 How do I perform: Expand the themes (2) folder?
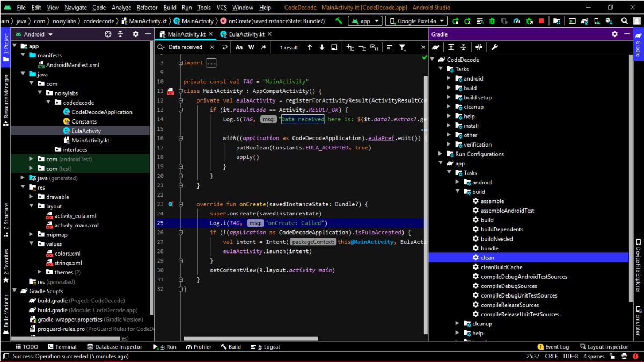click(x=40, y=272)
